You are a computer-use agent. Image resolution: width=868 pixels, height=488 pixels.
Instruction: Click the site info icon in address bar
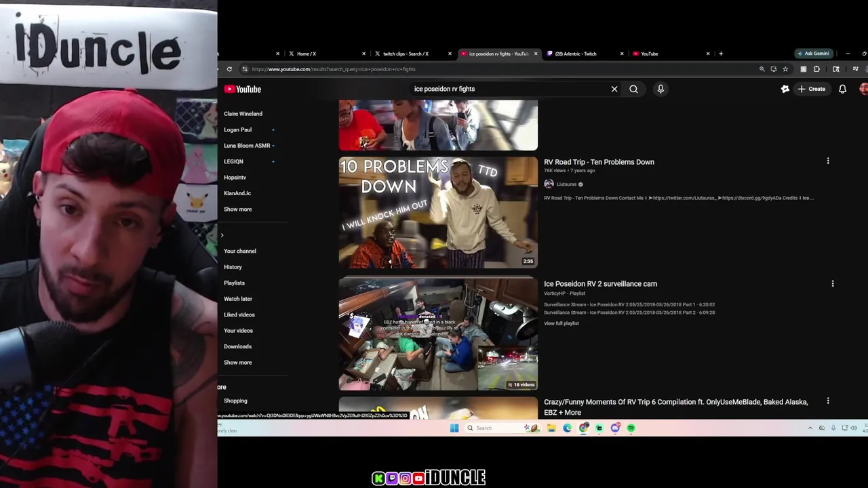tap(245, 69)
